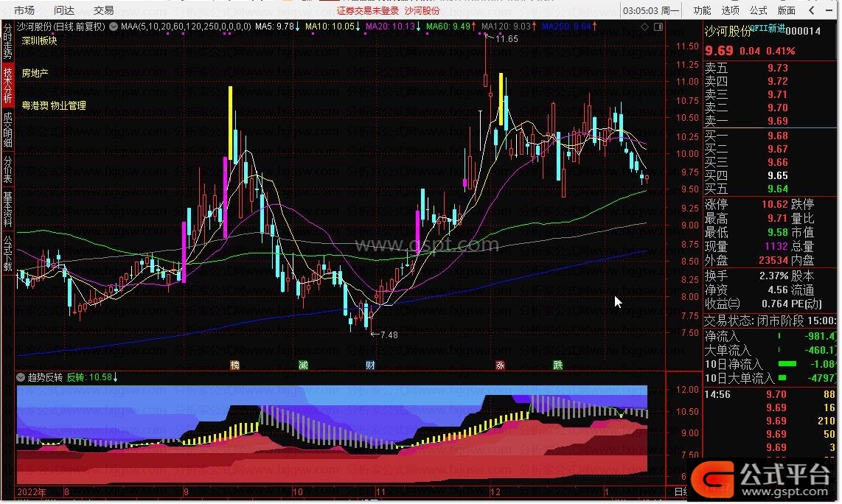The image size is (842, 504).
Task: Open the 问达 menu
Action: [64, 10]
